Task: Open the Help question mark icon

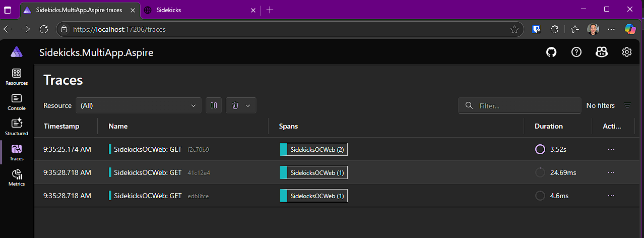Action: (576, 52)
